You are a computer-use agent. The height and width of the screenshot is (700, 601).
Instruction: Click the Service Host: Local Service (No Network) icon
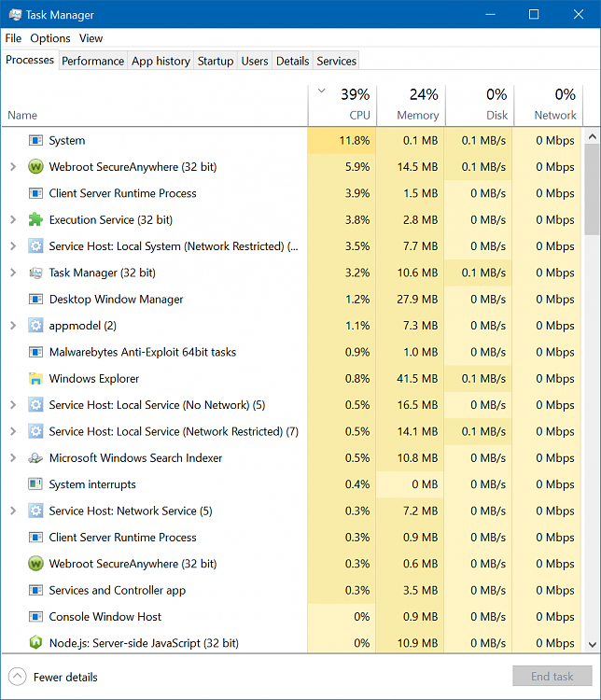tap(35, 405)
